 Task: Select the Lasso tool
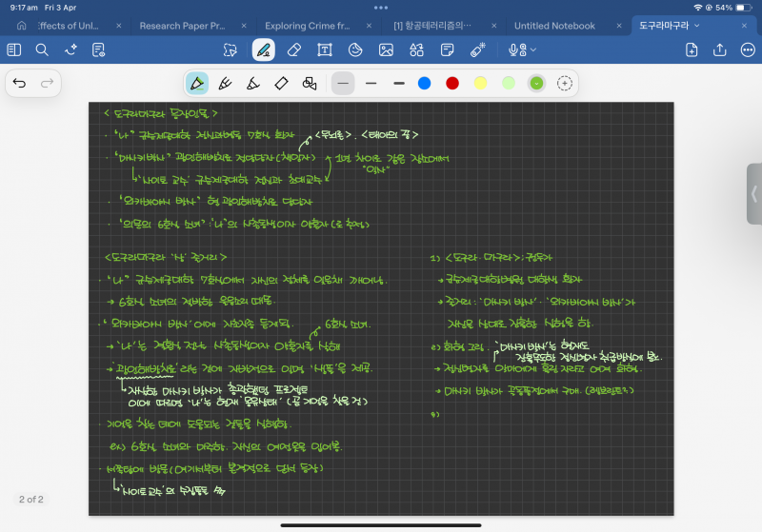(x=230, y=49)
